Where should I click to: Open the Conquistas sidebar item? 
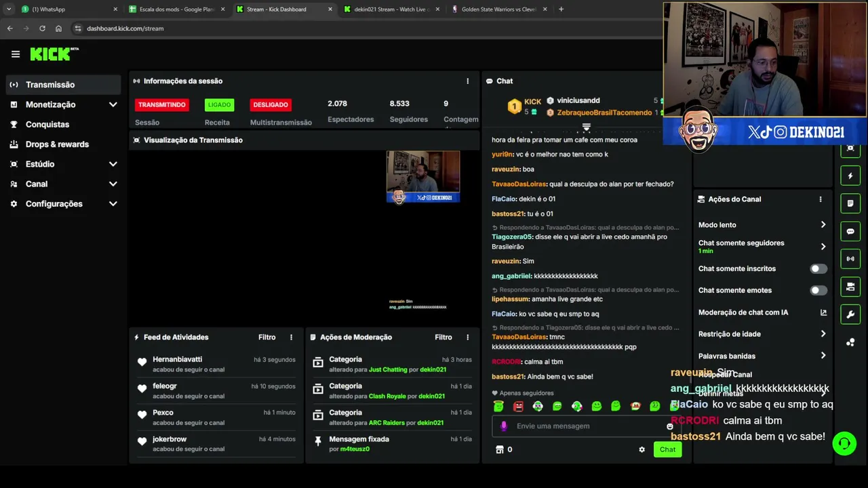tap(64, 124)
